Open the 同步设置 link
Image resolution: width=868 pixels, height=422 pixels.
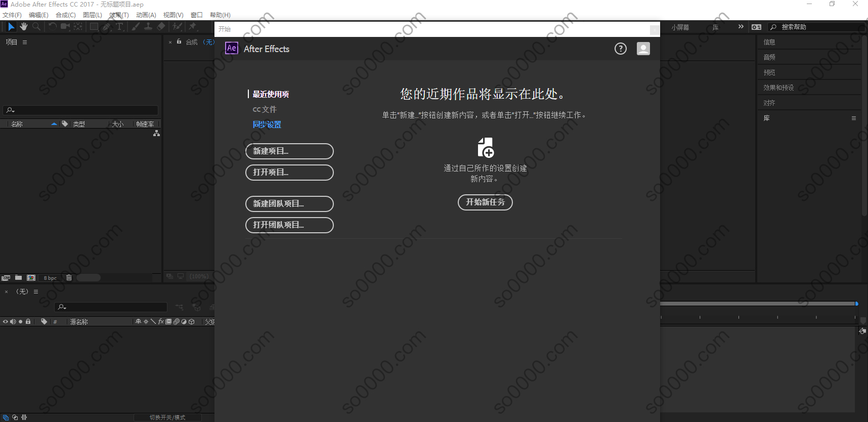[x=267, y=124]
